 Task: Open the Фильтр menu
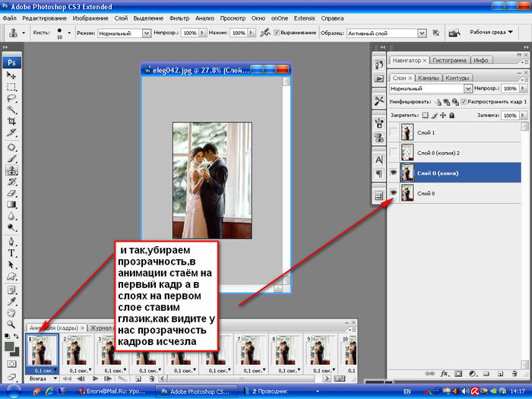point(179,18)
